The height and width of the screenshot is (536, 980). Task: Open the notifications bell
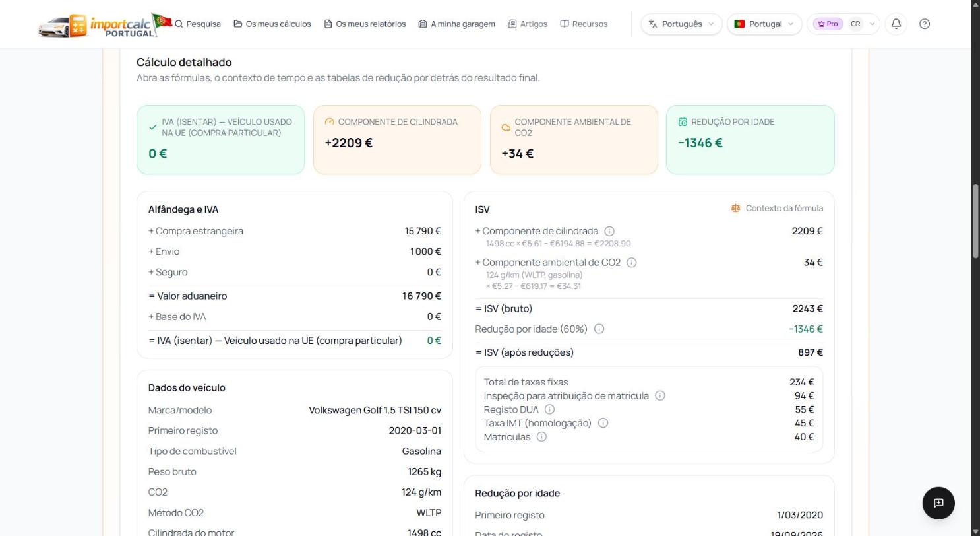(x=896, y=24)
